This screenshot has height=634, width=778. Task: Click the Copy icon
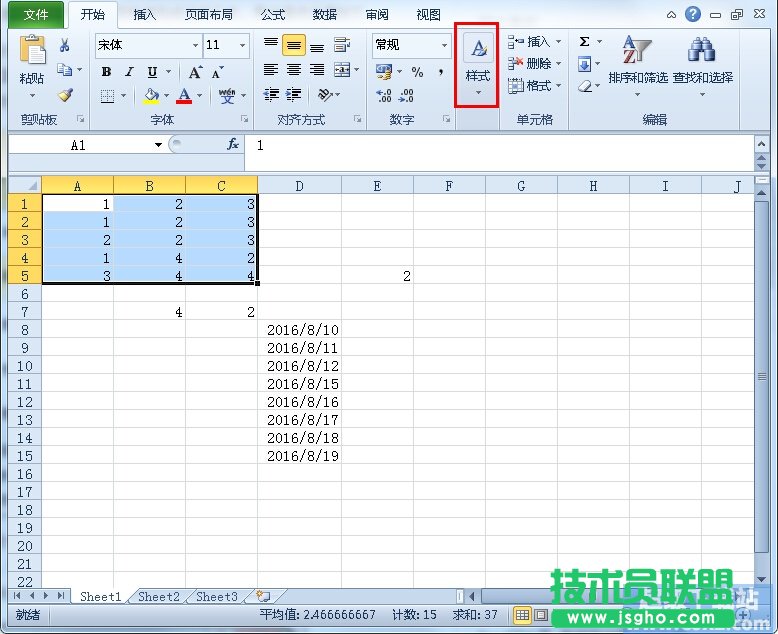pos(64,69)
